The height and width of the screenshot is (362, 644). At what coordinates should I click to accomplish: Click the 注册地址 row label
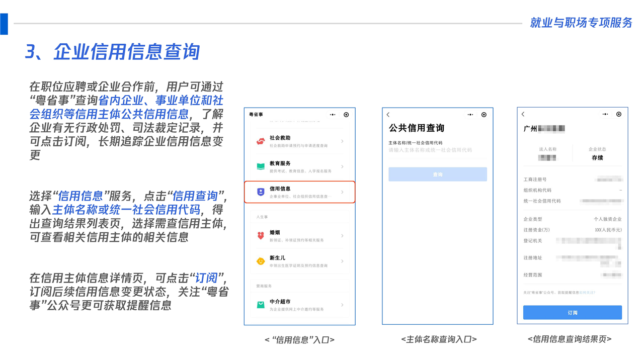532,257
